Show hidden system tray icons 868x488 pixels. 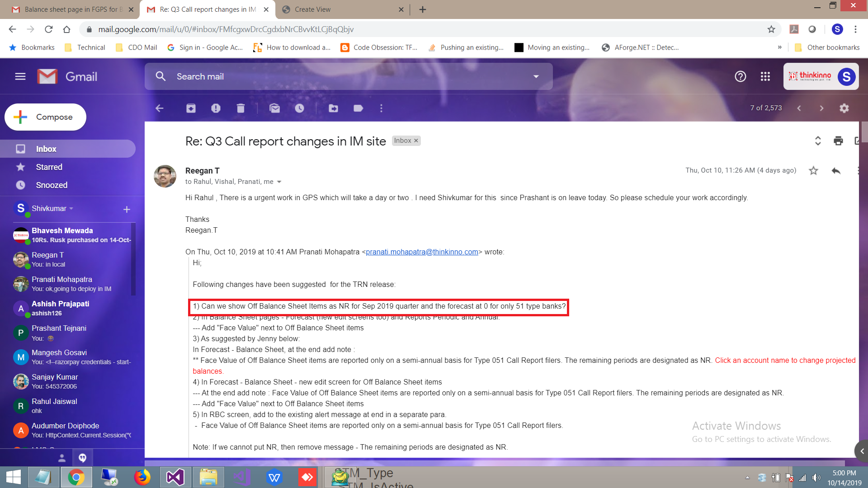747,477
